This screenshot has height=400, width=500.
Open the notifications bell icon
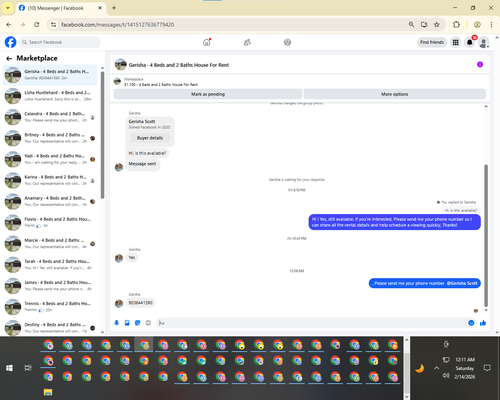click(x=470, y=42)
